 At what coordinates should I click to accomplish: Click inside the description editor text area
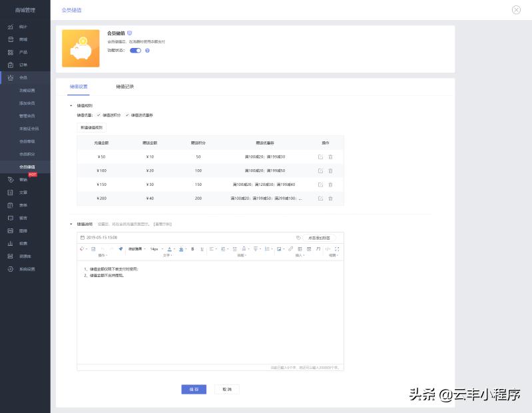[x=210, y=312]
